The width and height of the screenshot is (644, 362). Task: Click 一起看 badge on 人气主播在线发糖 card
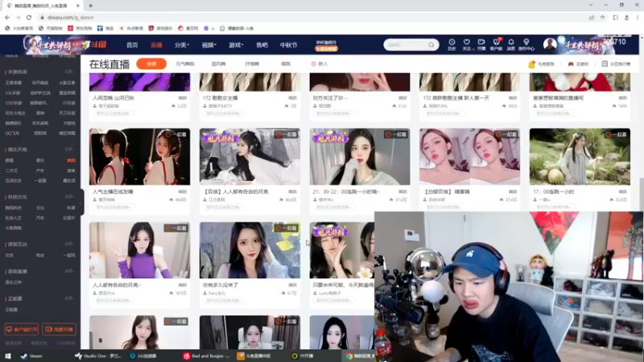(x=176, y=134)
